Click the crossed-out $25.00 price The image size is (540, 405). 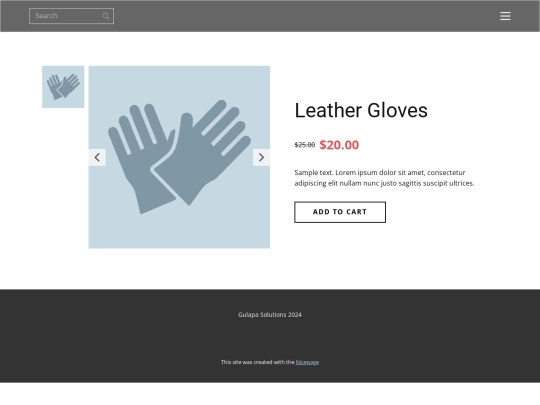pos(305,145)
